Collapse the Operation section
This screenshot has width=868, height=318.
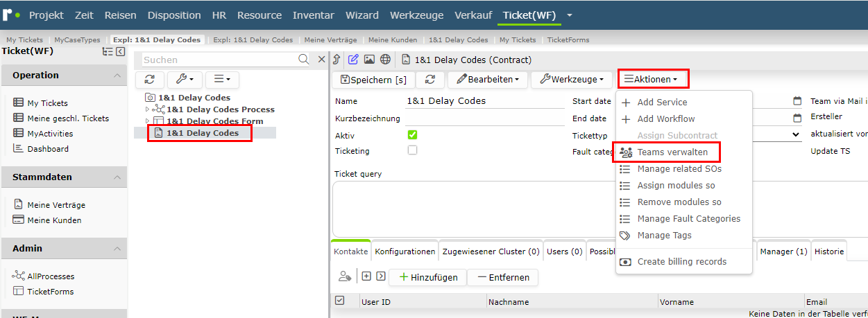coord(117,76)
